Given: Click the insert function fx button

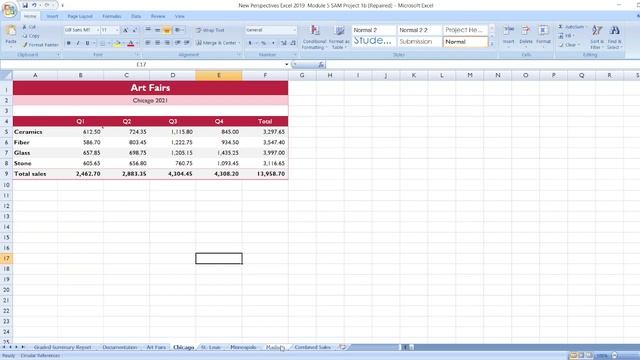Looking at the screenshot, I should pyautogui.click(x=321, y=64).
